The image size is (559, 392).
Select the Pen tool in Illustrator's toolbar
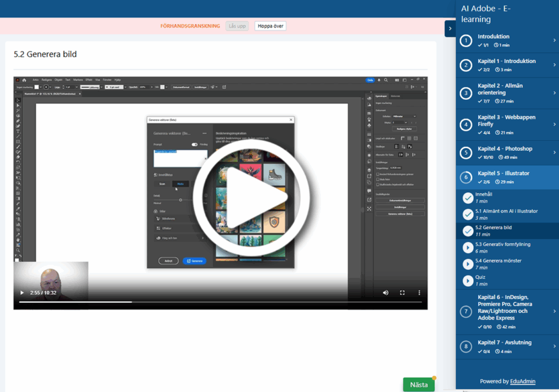[x=18, y=121]
